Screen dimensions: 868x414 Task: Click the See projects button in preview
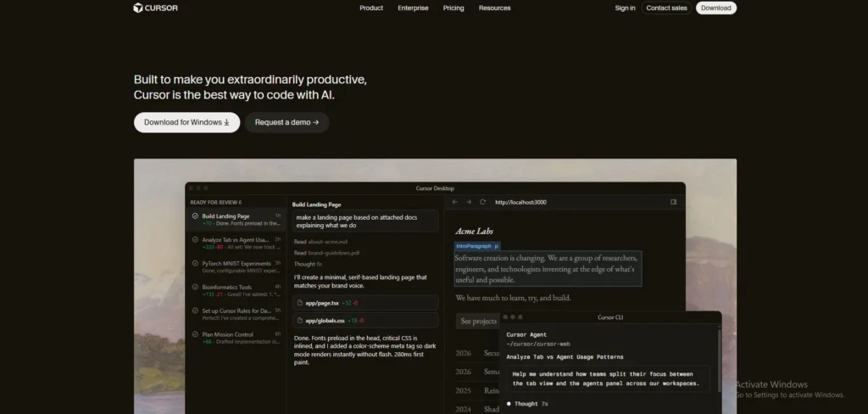(x=478, y=321)
